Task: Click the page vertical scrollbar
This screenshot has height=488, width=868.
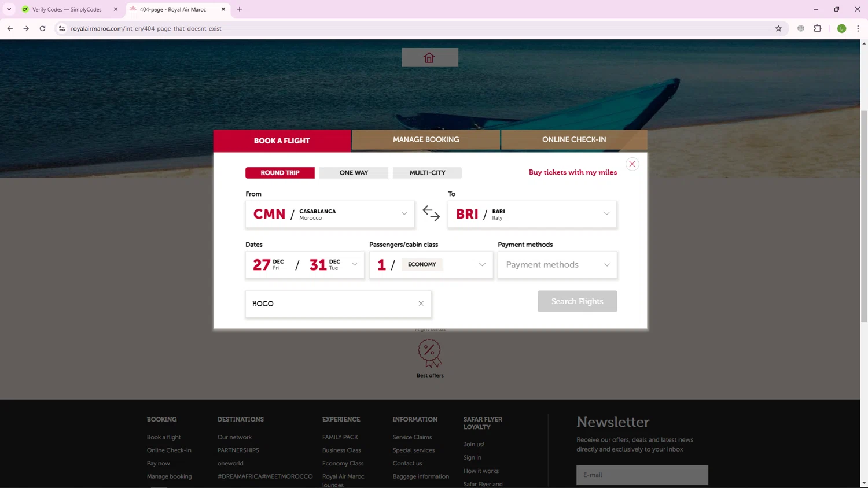Action: click(864, 217)
